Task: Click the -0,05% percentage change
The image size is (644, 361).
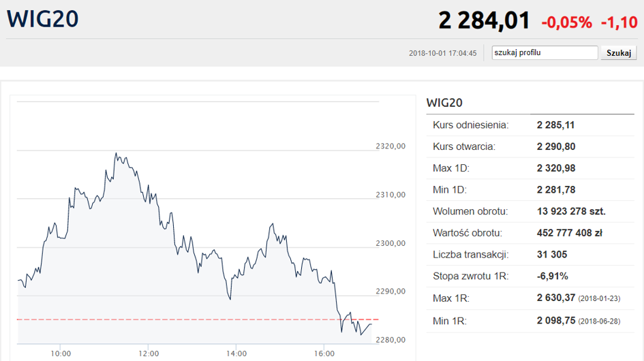Action: pyautogui.click(x=566, y=22)
